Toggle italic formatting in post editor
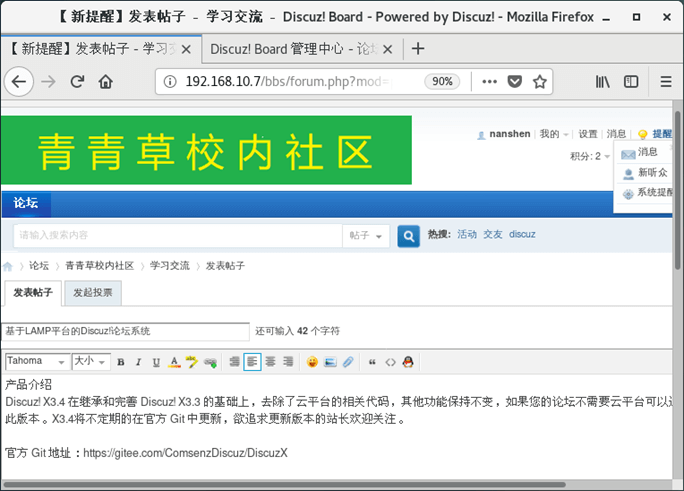684x491 pixels. pos(138,362)
